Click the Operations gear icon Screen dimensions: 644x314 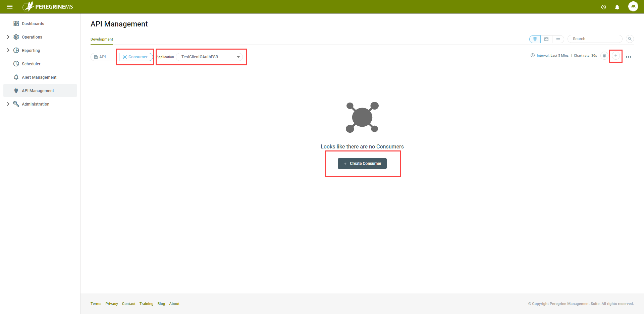16,37
